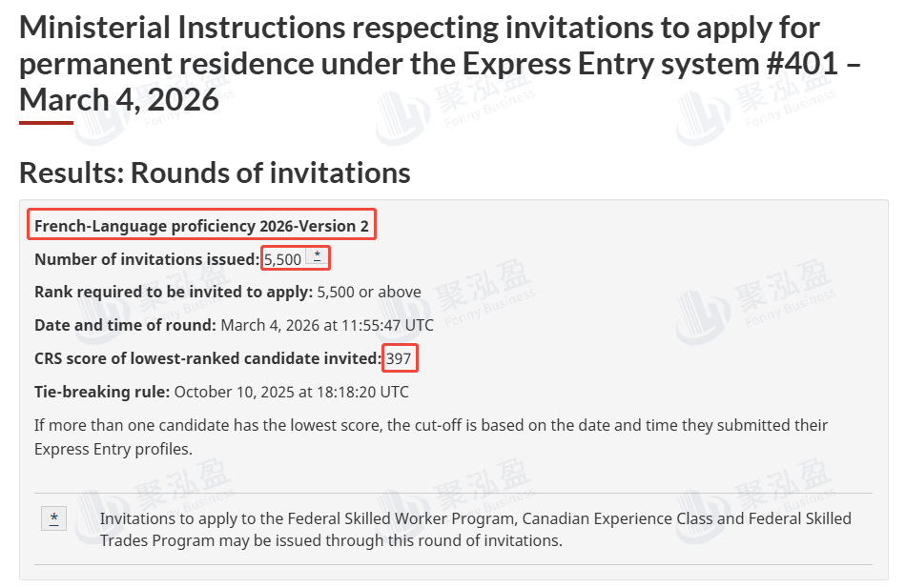Click the "CRS score of lowest-ranked candidate" label
Screen dimensions: 906x588
click(x=207, y=358)
